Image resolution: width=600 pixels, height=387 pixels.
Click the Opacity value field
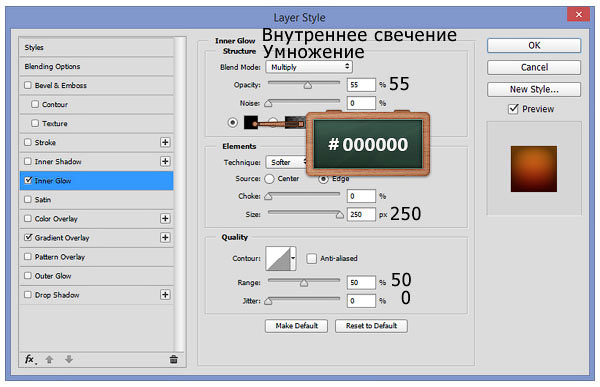click(x=361, y=85)
